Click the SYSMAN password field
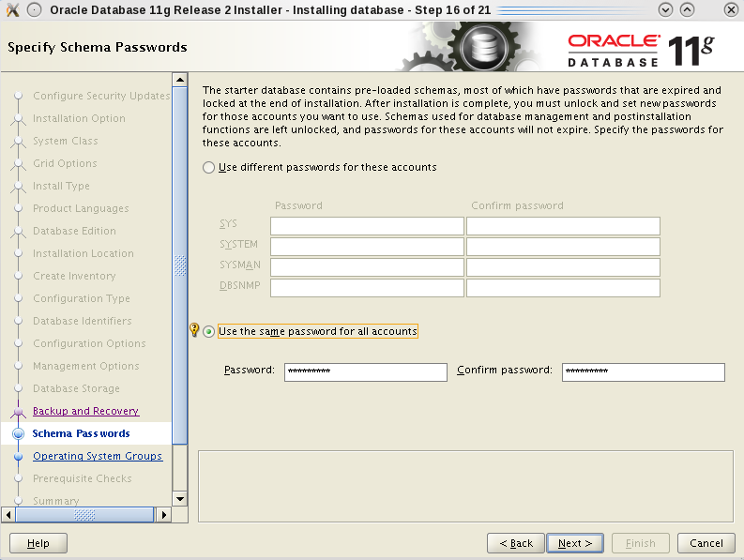This screenshot has width=744, height=560. click(367, 267)
